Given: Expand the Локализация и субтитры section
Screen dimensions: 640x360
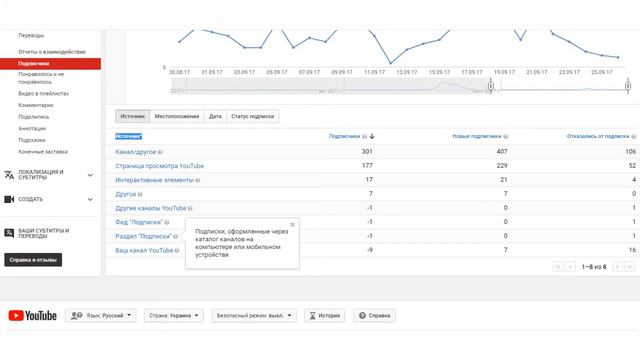Looking at the screenshot, I should point(90,175).
